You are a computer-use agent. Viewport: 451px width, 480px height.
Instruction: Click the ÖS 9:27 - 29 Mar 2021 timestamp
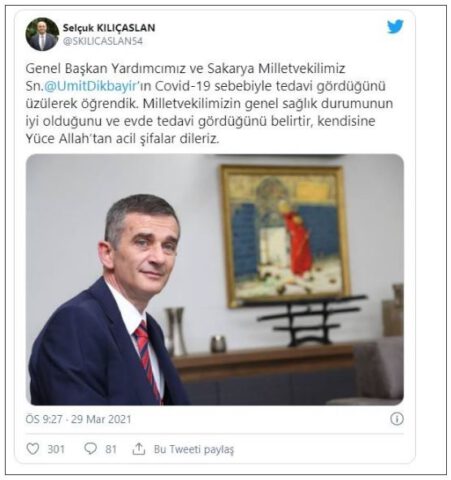click(x=79, y=419)
